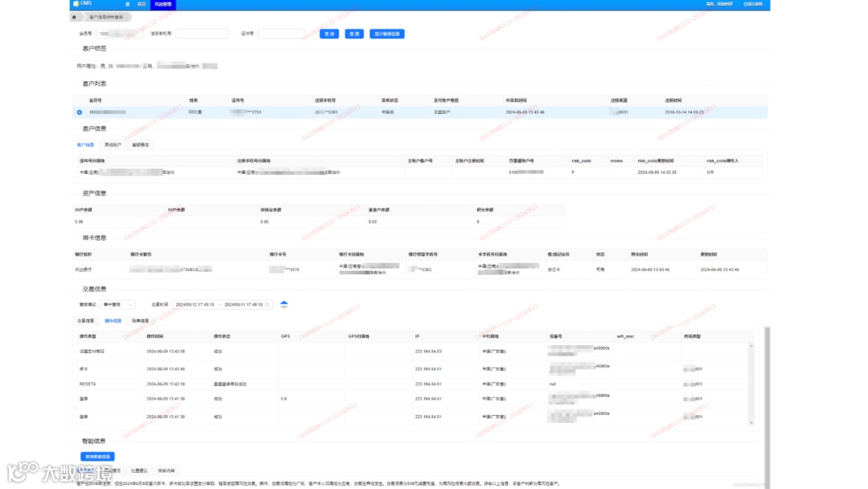Screen dimensions: 868x489
Task: Click the blue query intelligent info button
Action: coord(97,456)
